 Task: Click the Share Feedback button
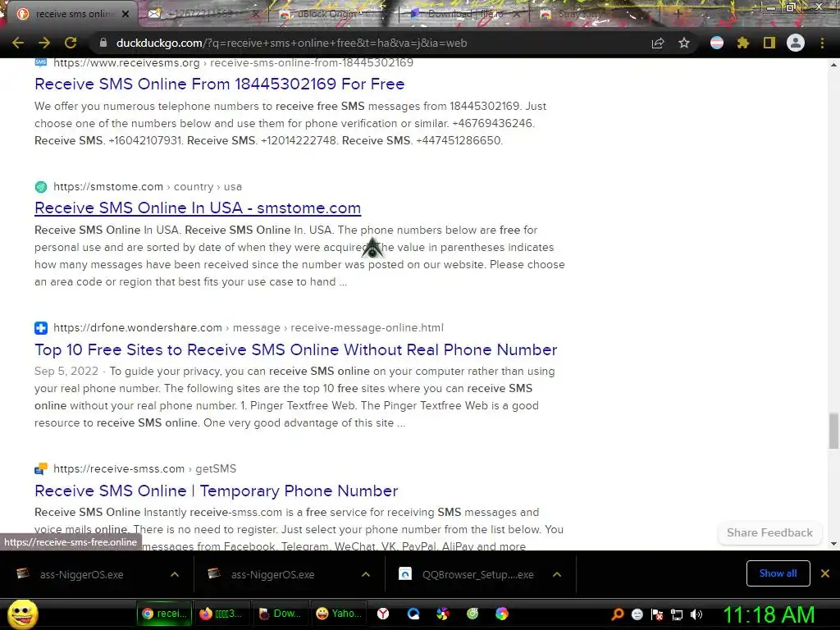pyautogui.click(x=769, y=533)
